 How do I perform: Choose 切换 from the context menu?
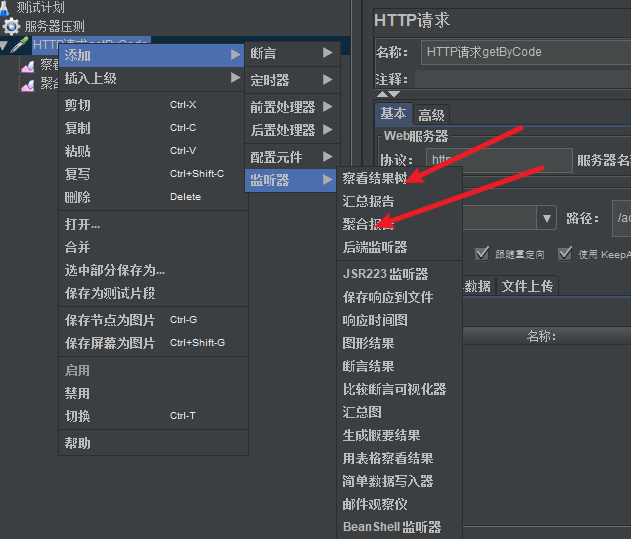tap(153, 416)
